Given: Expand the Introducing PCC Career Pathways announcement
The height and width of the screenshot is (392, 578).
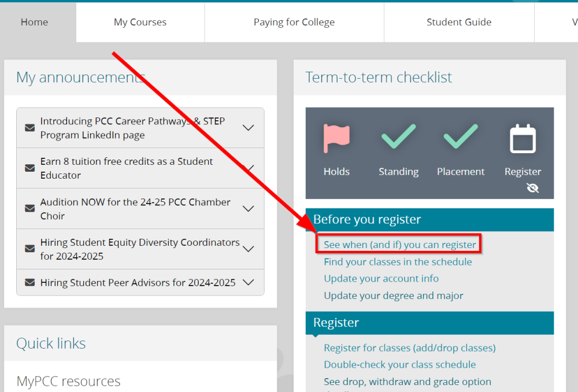Looking at the screenshot, I should click(x=249, y=128).
